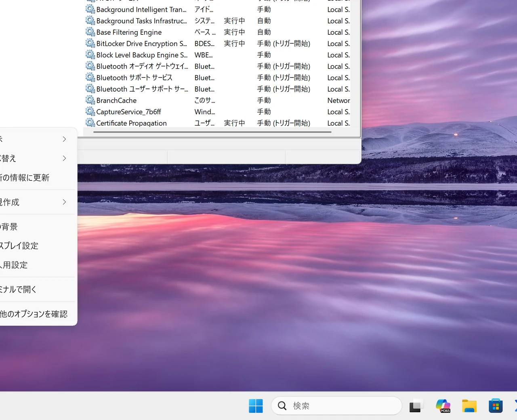The width and height of the screenshot is (517, 420).
Task: Click the 実行中 status of BitLocker Drive Encryption
Action: (235, 43)
